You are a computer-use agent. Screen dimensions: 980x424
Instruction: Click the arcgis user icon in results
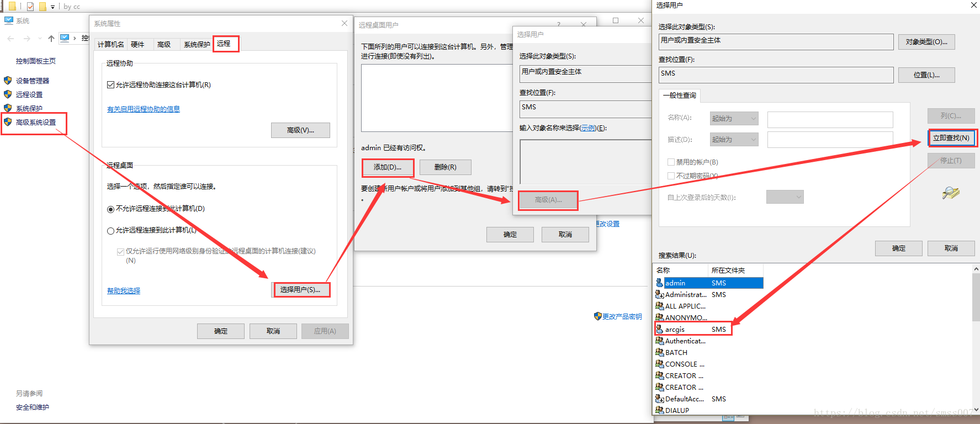pyautogui.click(x=659, y=329)
